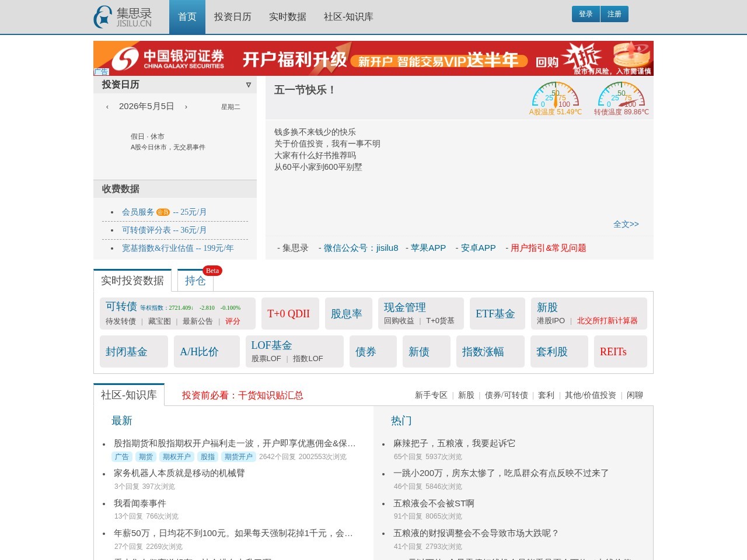This screenshot has width=747, height=560.
Task: Open the ETF基金 tile
Action: coord(497,314)
